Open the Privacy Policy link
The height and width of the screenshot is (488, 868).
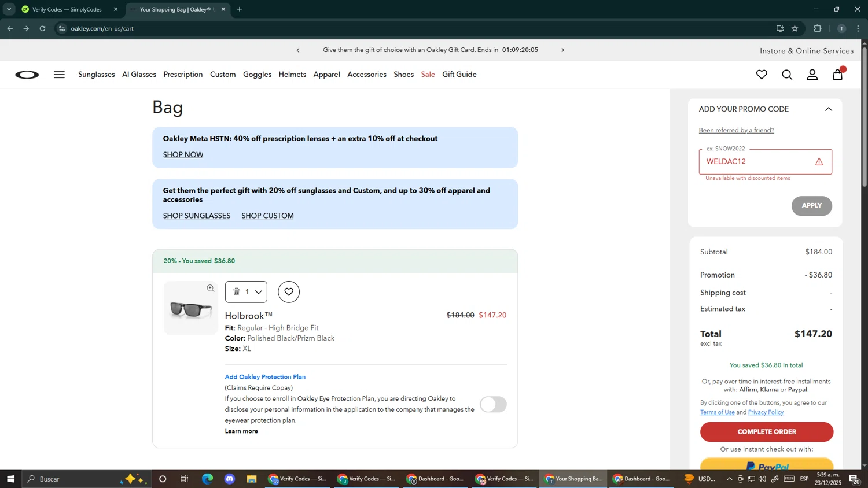coord(766,412)
